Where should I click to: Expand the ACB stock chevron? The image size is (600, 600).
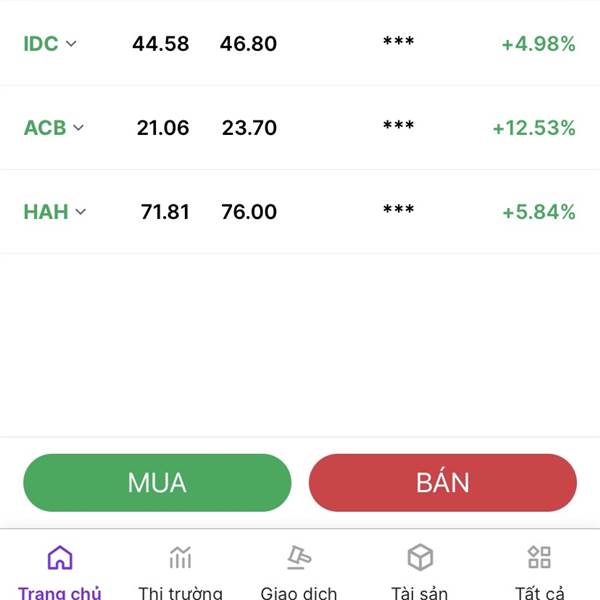point(78,127)
